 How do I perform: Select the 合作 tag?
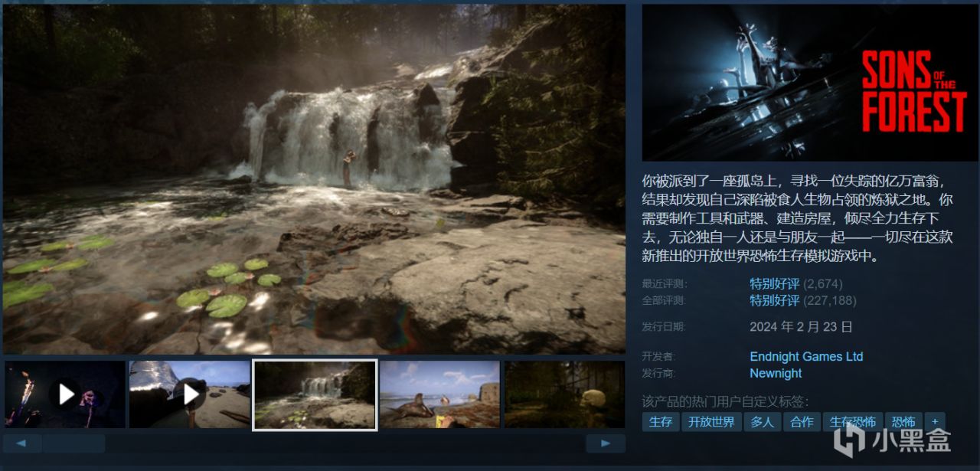pyautogui.click(x=802, y=422)
